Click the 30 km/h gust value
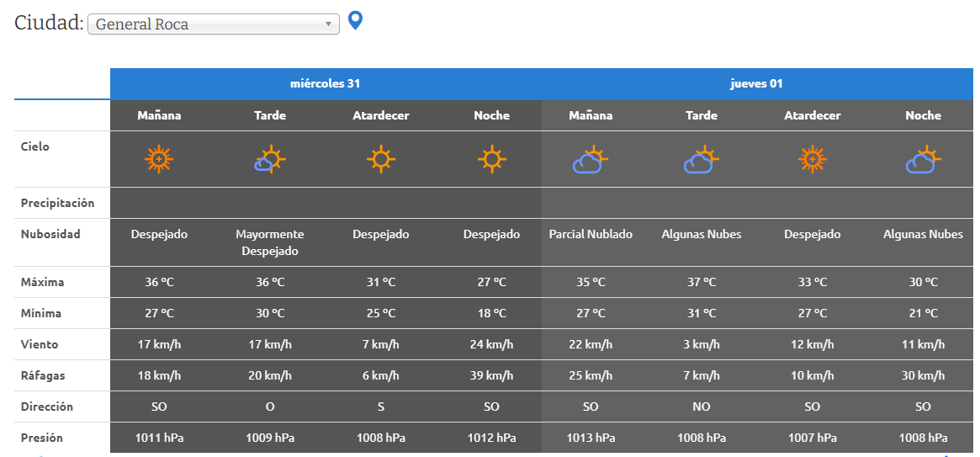The image size is (980, 457). tap(923, 375)
